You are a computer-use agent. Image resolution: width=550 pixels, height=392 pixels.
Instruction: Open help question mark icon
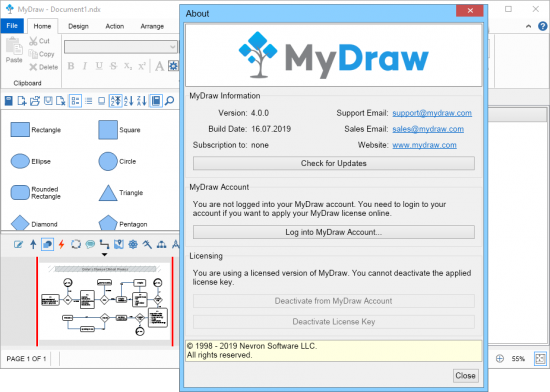pyautogui.click(x=542, y=26)
